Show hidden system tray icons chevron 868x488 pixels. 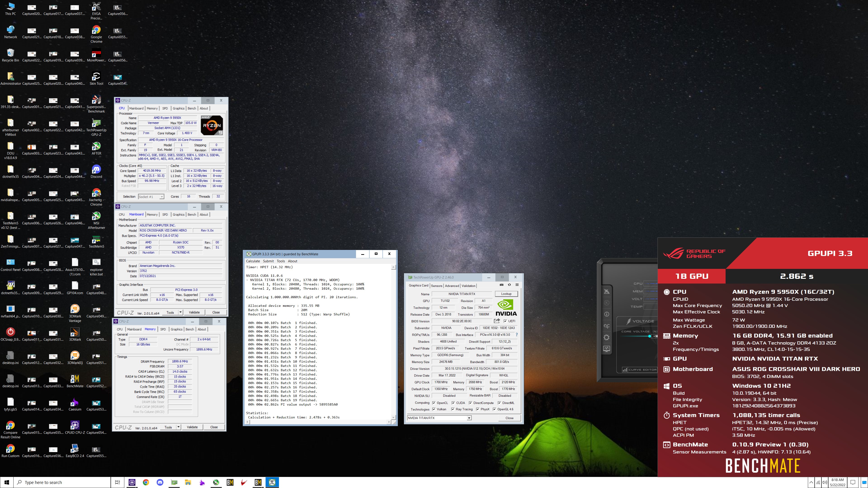[811, 482]
